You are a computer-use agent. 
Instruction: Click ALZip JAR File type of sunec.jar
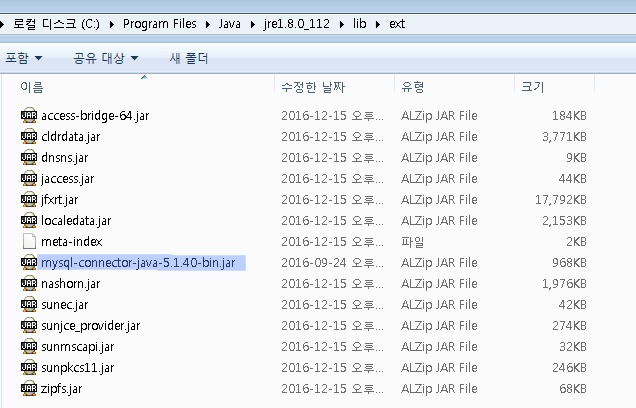439,305
